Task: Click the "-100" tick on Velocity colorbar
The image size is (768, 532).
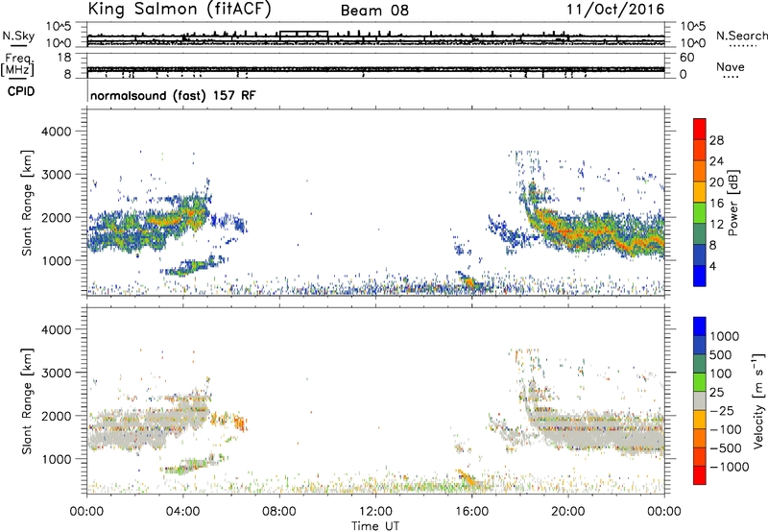Action: tap(726, 429)
